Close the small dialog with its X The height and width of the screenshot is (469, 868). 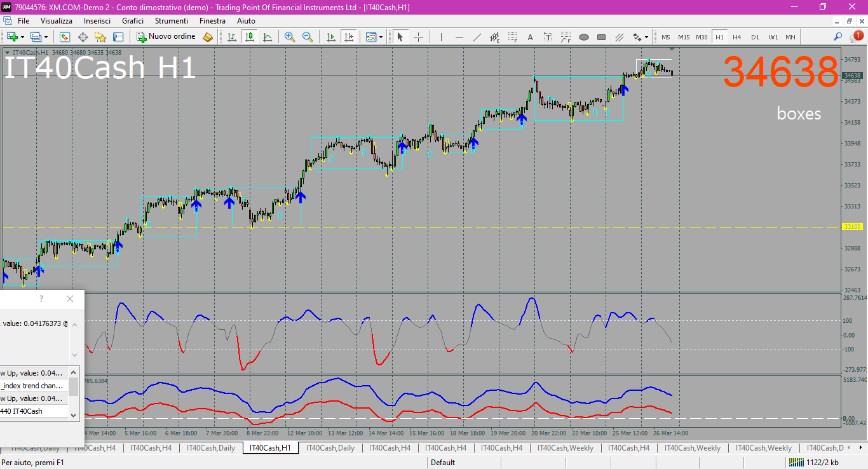coord(70,299)
